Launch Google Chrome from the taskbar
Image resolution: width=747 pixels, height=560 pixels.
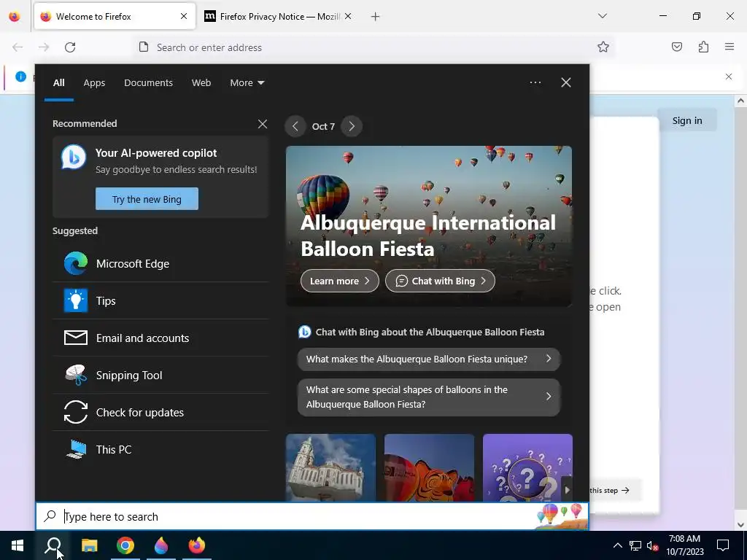[x=125, y=545]
